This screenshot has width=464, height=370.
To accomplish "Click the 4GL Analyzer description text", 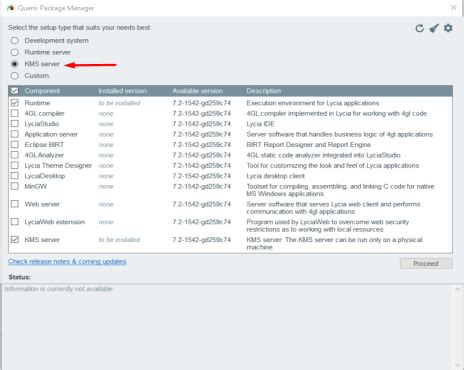I will [323, 155].
